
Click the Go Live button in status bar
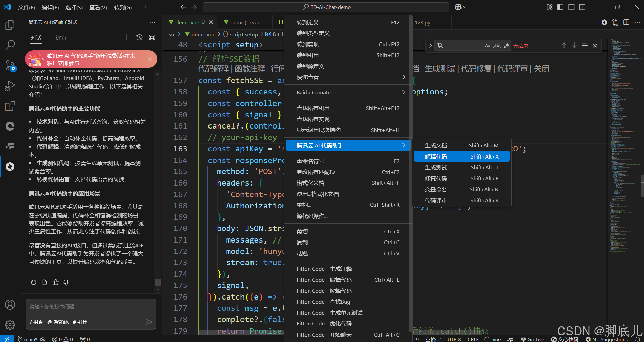533,339
